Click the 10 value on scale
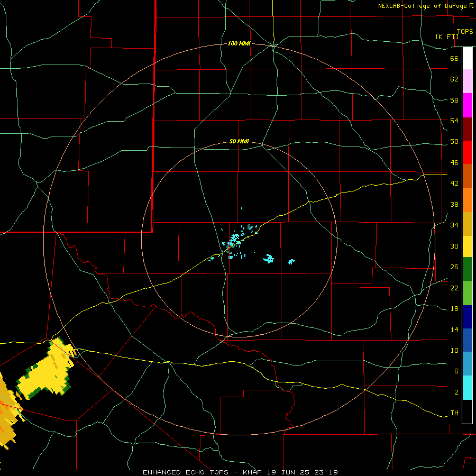The height and width of the screenshot is (476, 476). pos(454,351)
